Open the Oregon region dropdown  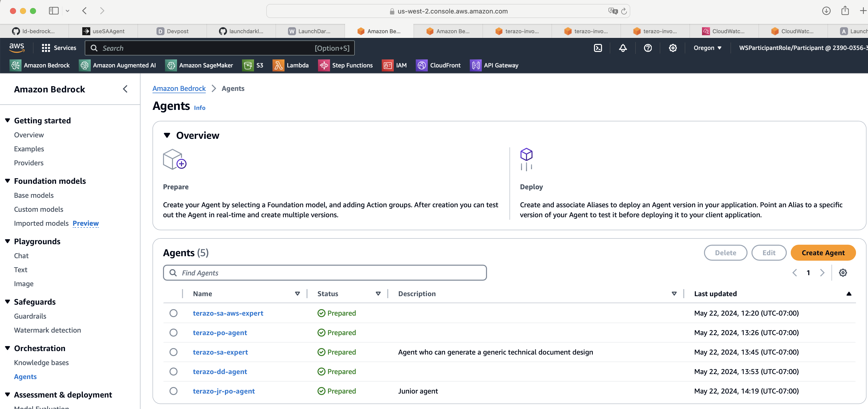[707, 48]
